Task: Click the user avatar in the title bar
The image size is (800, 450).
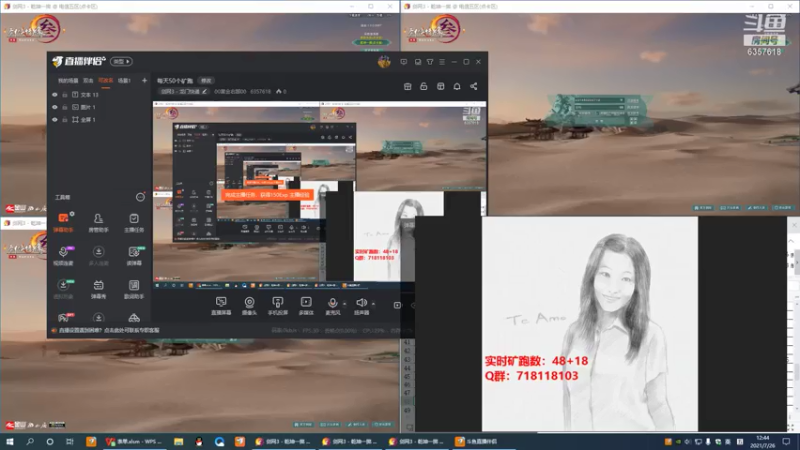Action: [x=384, y=62]
